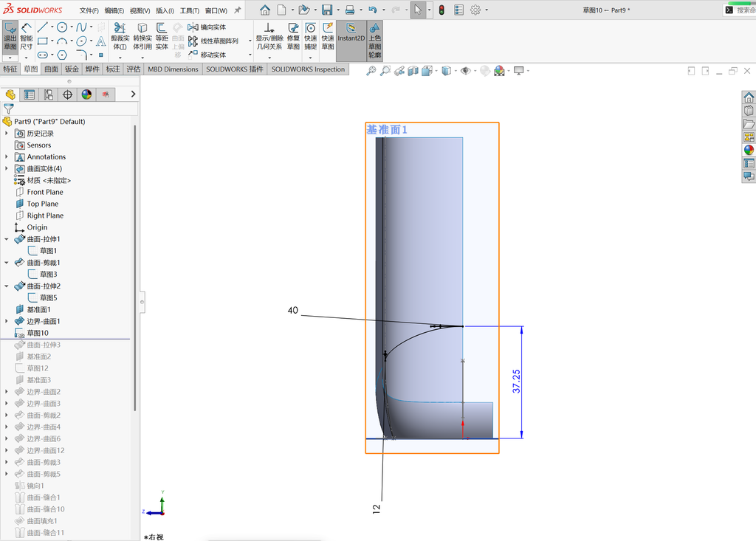Open the 工具(T) menu
Screen dimensions: 756x541
click(x=190, y=10)
